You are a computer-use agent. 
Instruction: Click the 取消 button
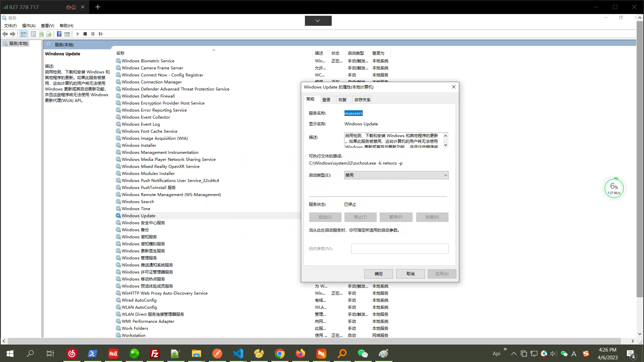pos(410,274)
